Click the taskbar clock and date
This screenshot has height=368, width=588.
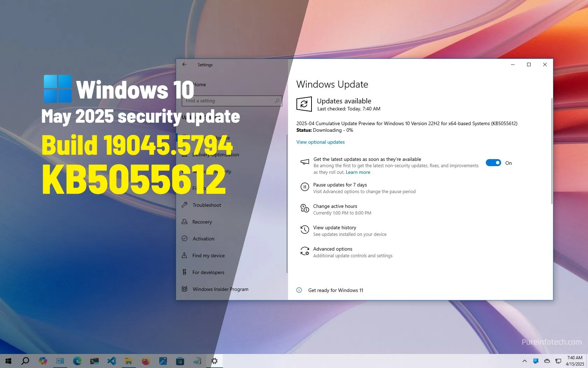click(x=575, y=361)
